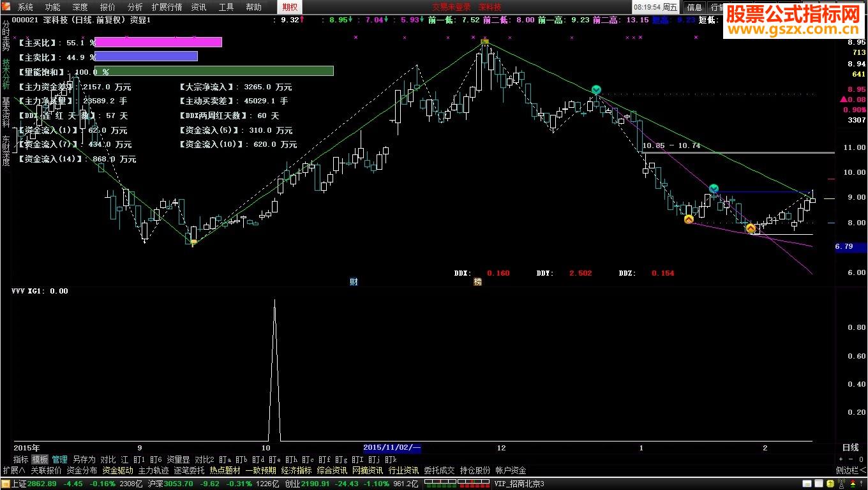868x490 pixels.
Task: Open the 关联报价 tab
Action: [x=46, y=470]
